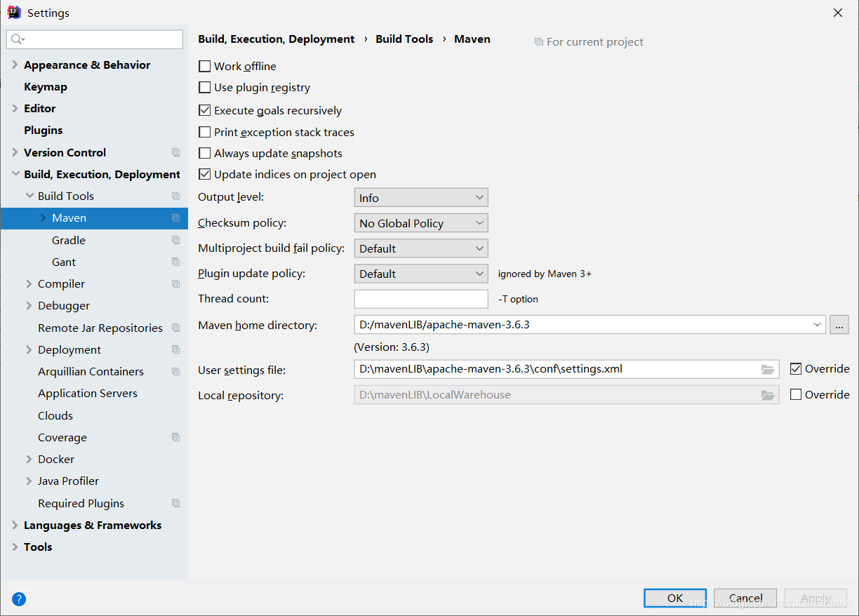Click the search magnifier icon in settings search
The height and width of the screenshot is (616, 859).
click(18, 39)
